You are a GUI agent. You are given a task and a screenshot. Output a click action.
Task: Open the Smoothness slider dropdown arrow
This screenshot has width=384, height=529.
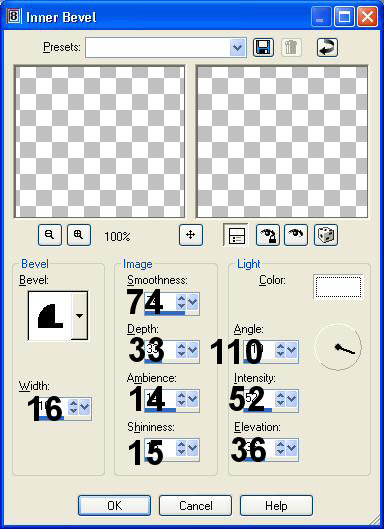click(x=192, y=302)
